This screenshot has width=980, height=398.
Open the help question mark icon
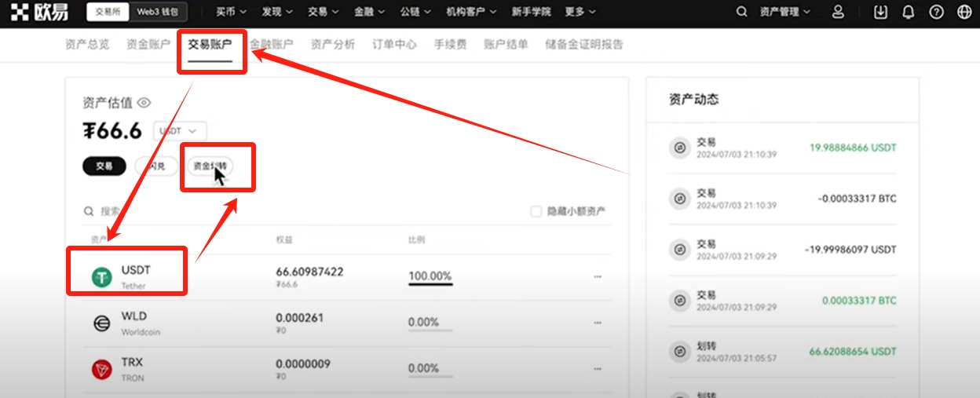point(936,12)
